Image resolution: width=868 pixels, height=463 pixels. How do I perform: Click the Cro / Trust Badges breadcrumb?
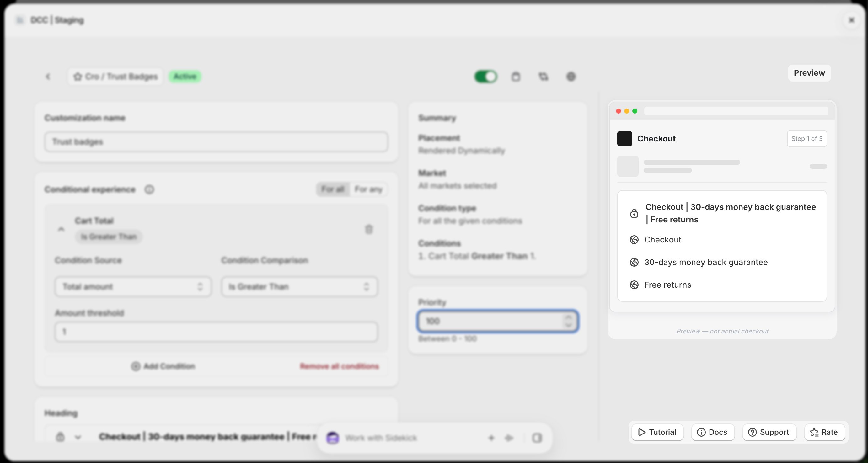pos(115,77)
